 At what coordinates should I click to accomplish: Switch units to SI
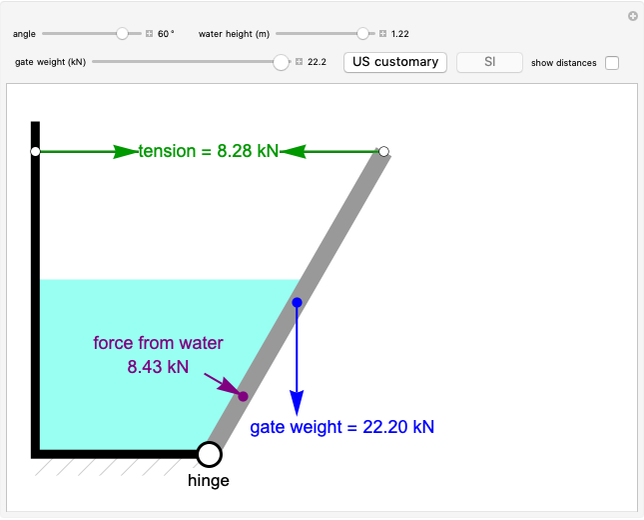489,62
